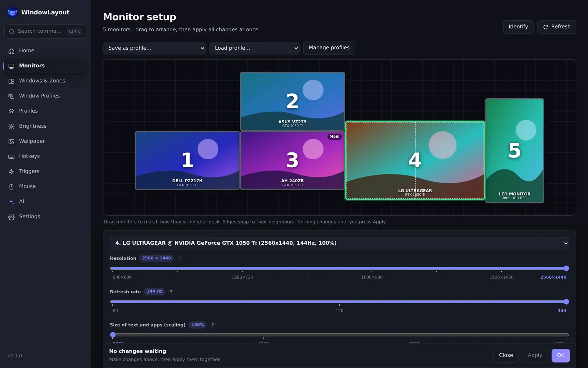Click the 2560 × 1440 resolution badge
This screenshot has width=588, height=368.
[157, 258]
